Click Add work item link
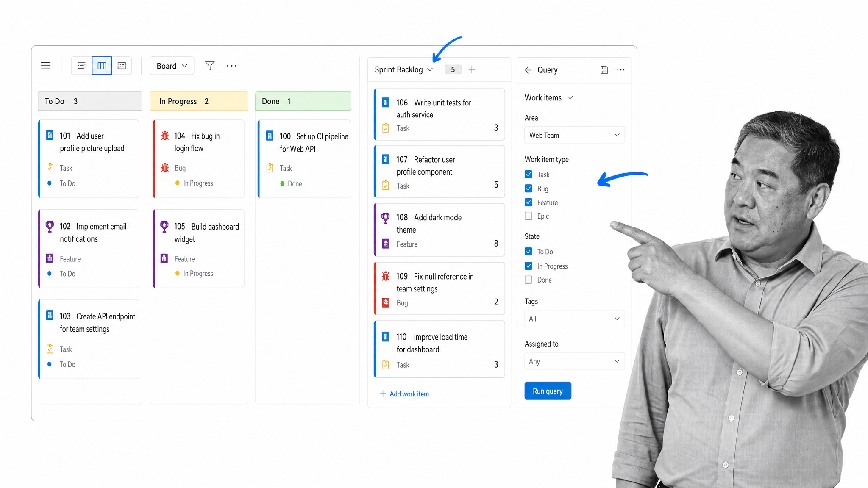 (404, 394)
